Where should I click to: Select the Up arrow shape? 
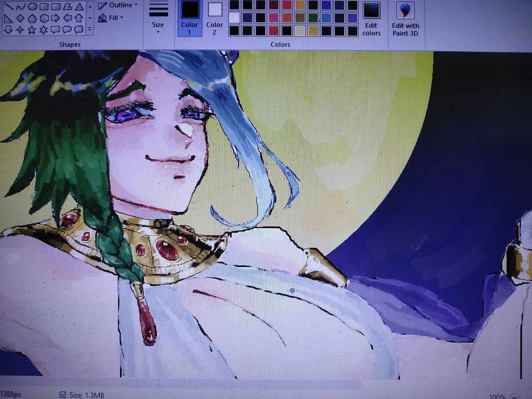(x=79, y=18)
